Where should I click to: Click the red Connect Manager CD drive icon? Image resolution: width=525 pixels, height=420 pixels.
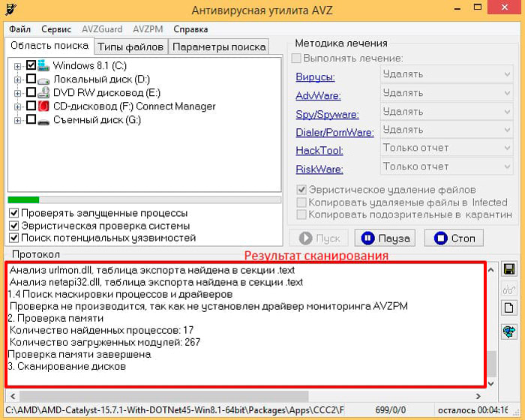(43, 106)
